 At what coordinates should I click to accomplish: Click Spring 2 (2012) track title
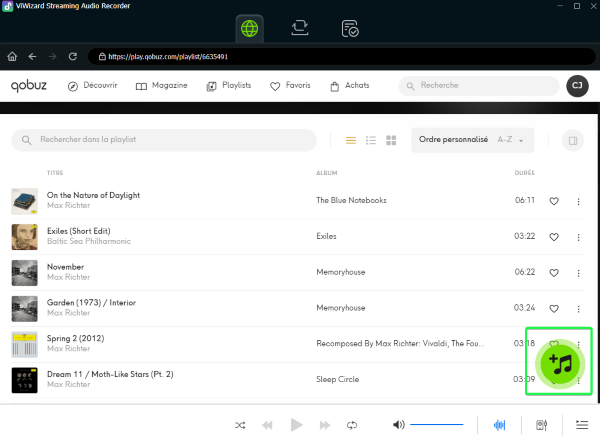coord(75,338)
